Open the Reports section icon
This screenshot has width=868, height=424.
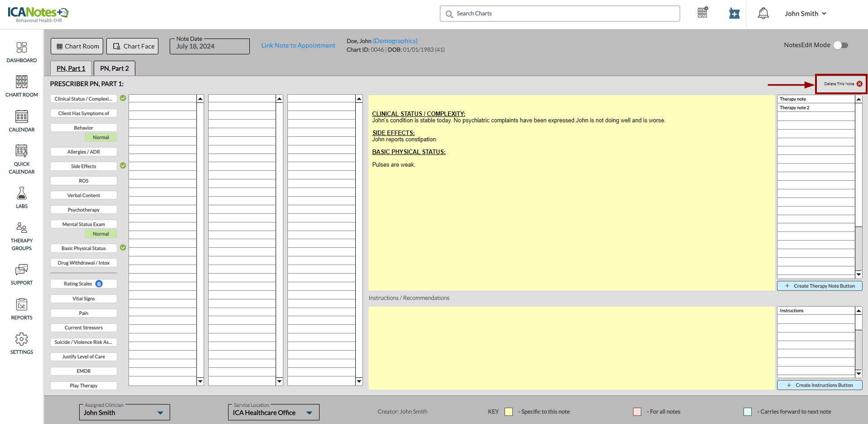coord(22,309)
